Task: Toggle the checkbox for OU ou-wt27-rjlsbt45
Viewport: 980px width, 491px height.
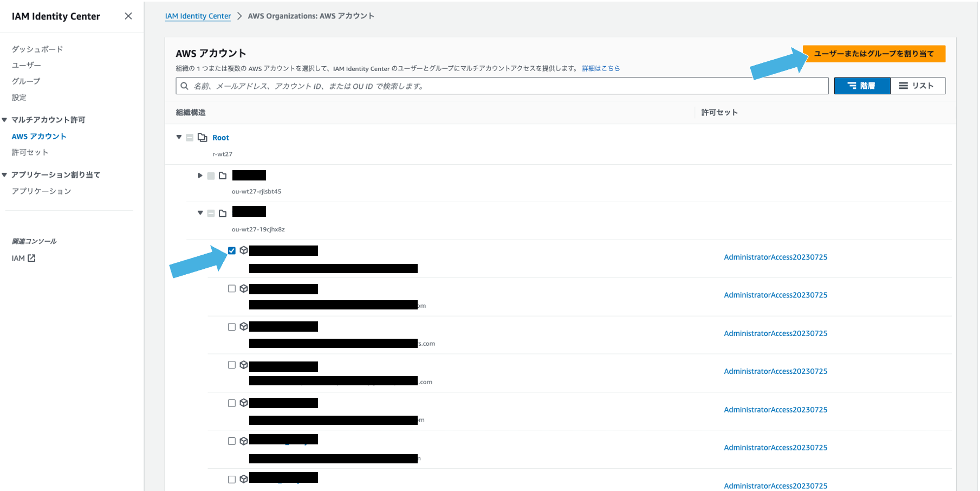Action: (211, 176)
